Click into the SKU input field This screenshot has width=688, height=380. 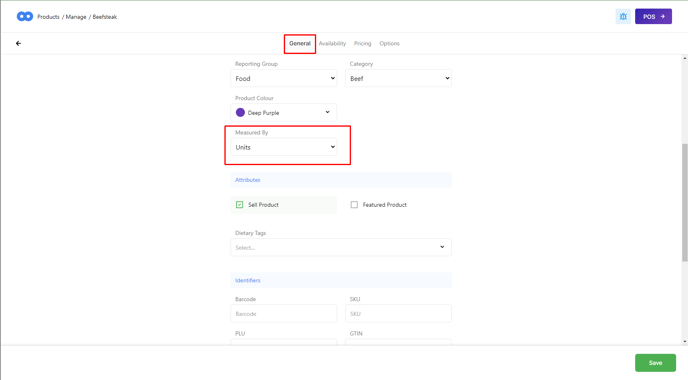point(398,314)
